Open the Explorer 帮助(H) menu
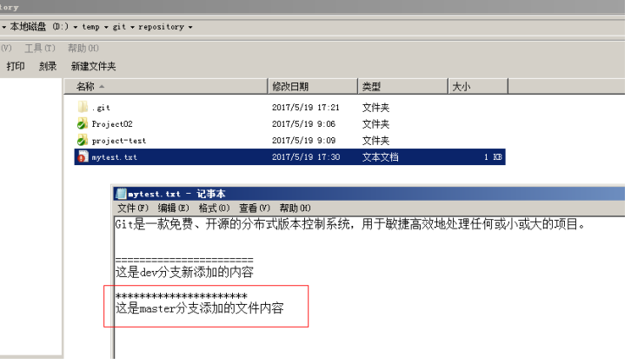Image resolution: width=631 pixels, height=364 pixels. [x=83, y=49]
